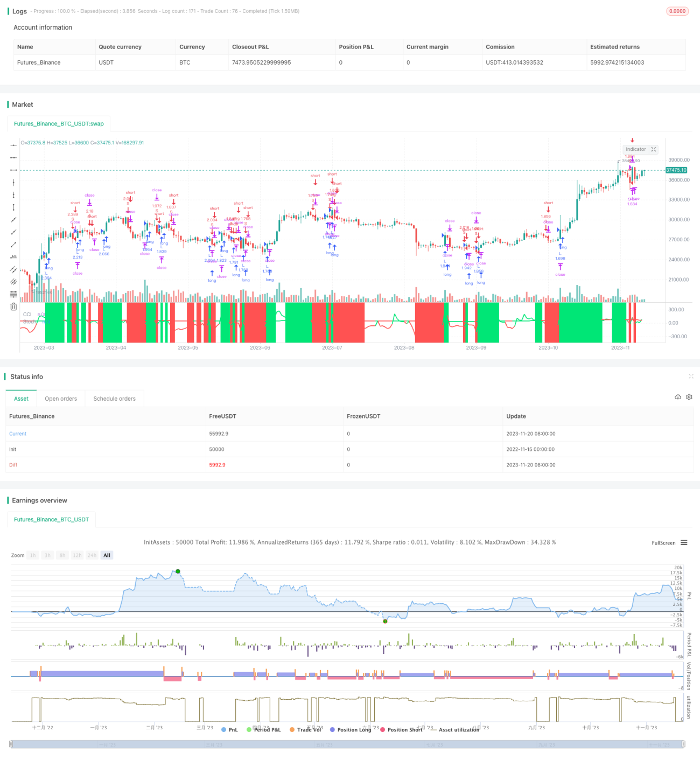
Task: Select the vertical line drawing tool
Action: (13, 182)
